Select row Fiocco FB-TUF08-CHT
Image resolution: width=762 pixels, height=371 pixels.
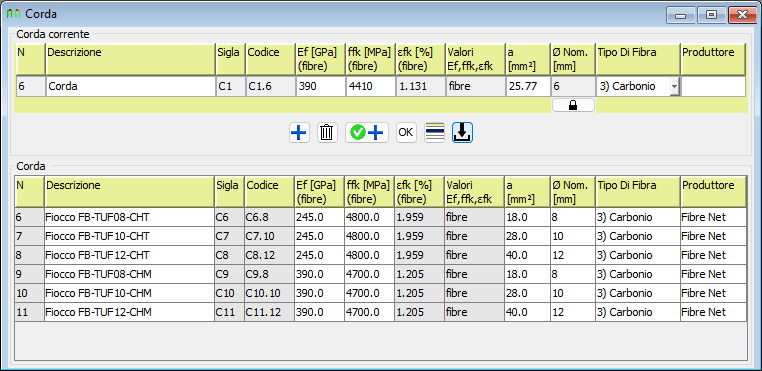[x=381, y=217]
